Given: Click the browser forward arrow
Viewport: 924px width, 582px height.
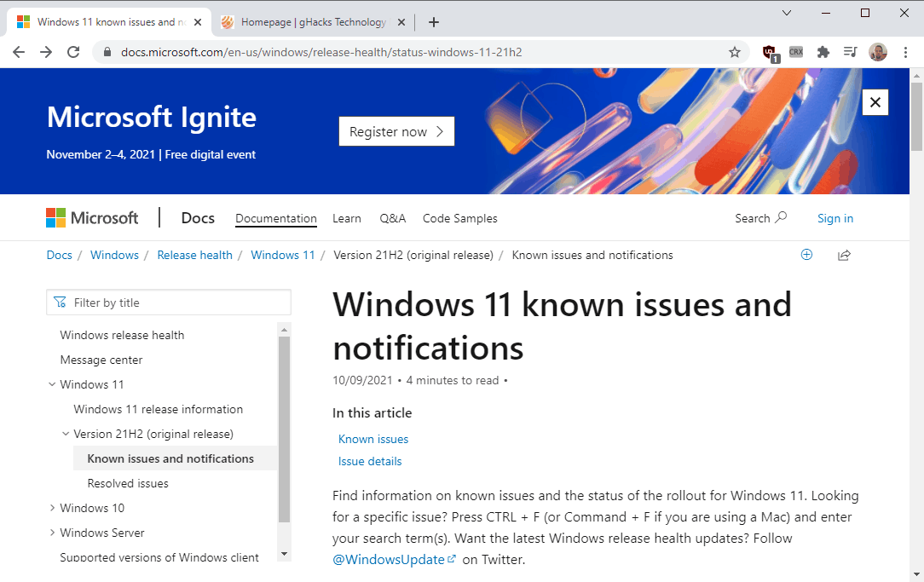Looking at the screenshot, I should tap(46, 52).
